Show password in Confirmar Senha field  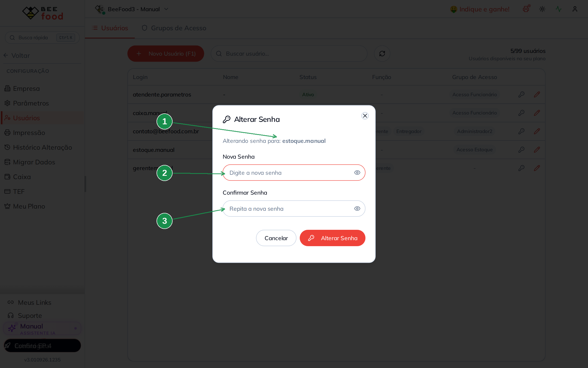[357, 209]
